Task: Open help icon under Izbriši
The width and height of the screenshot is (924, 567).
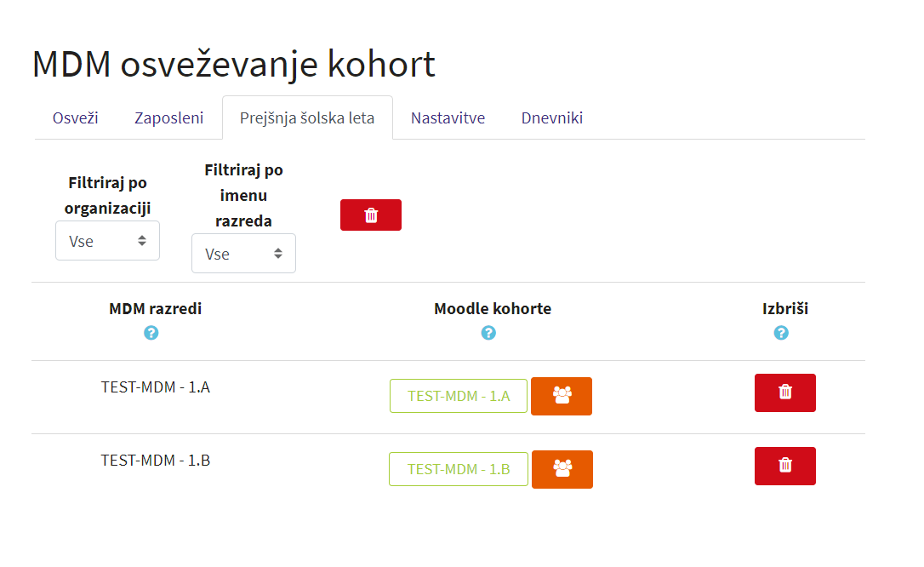Action: (x=781, y=333)
